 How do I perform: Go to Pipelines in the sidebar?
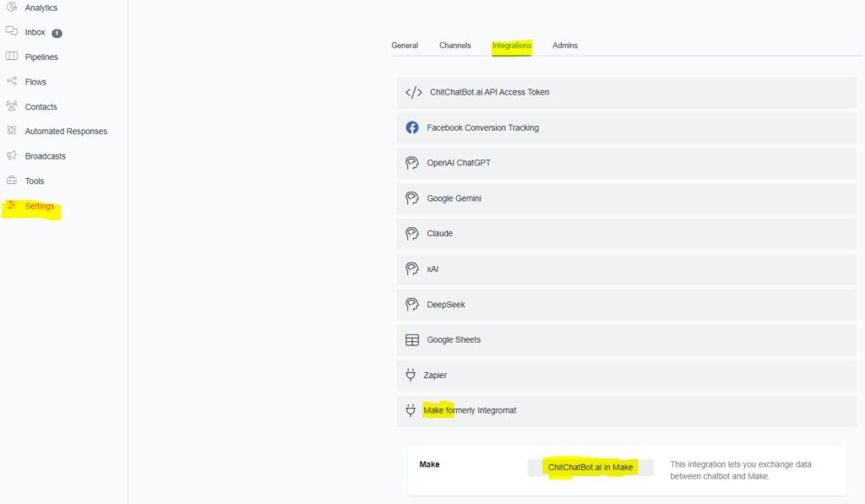[41, 57]
